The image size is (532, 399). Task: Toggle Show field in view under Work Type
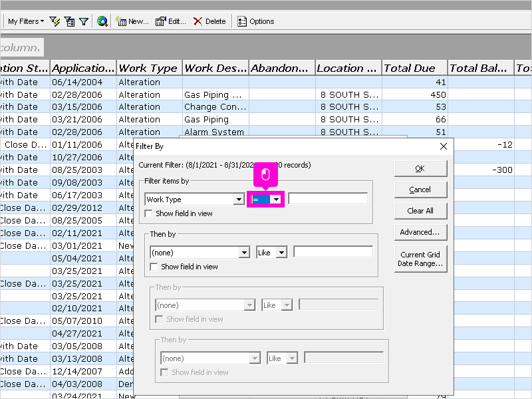click(148, 213)
